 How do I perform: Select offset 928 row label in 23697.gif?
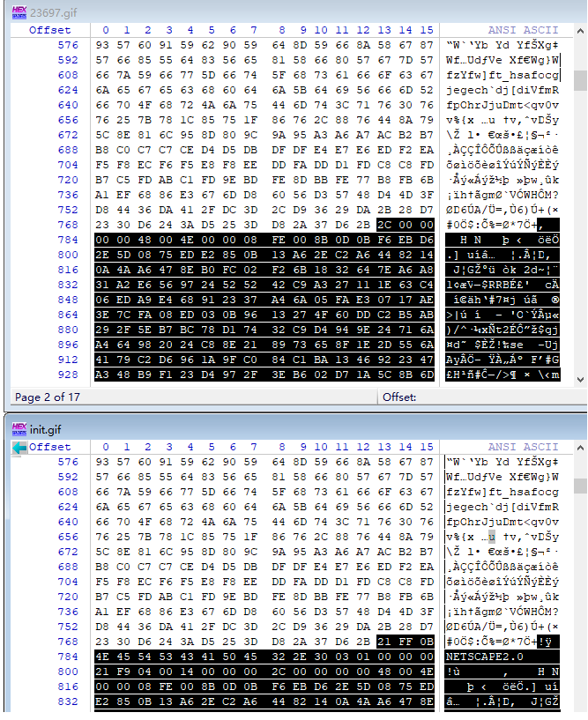(x=68, y=375)
